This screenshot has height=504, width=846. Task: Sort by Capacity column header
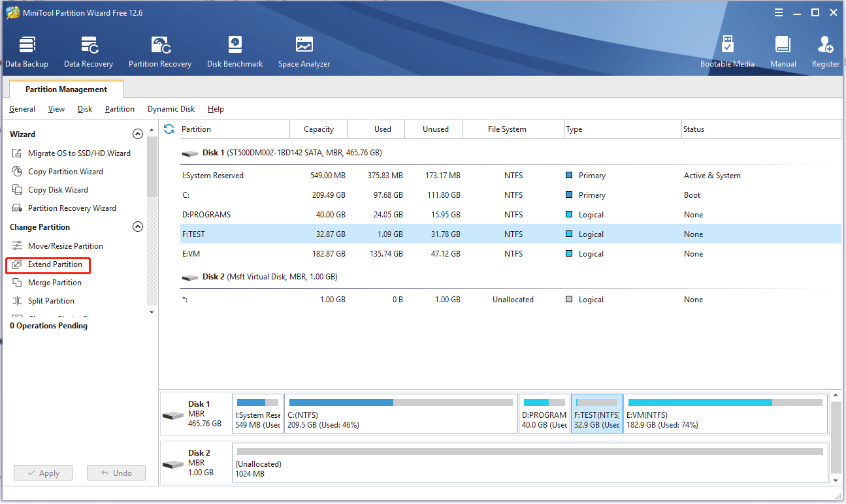pos(319,129)
